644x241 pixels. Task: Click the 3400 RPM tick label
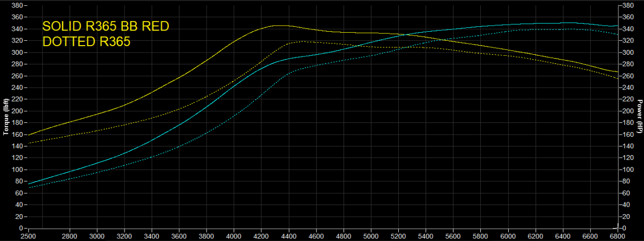click(151, 236)
